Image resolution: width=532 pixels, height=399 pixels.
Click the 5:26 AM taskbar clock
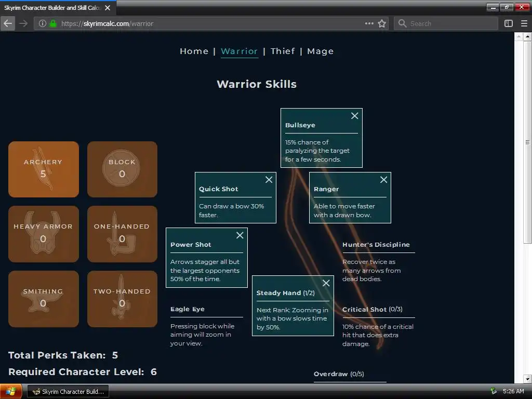coord(513,391)
